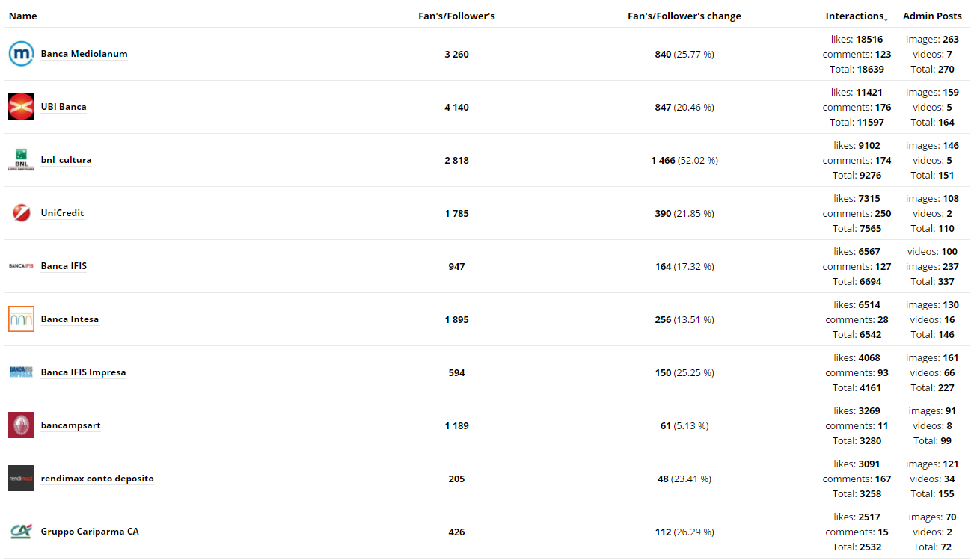Open the Gruppo Cariparma CA link
Screen dimensions: 974x560
point(90,532)
